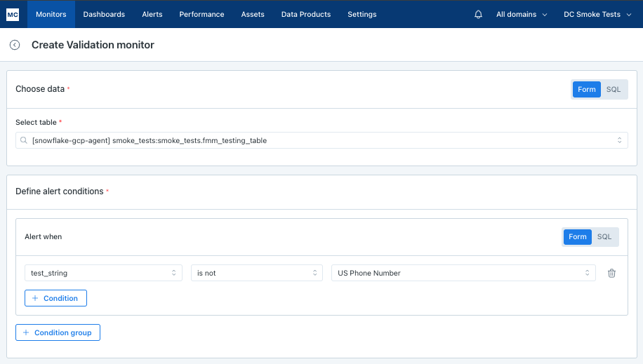
Task: Click the search icon in table field
Action: pos(24,140)
